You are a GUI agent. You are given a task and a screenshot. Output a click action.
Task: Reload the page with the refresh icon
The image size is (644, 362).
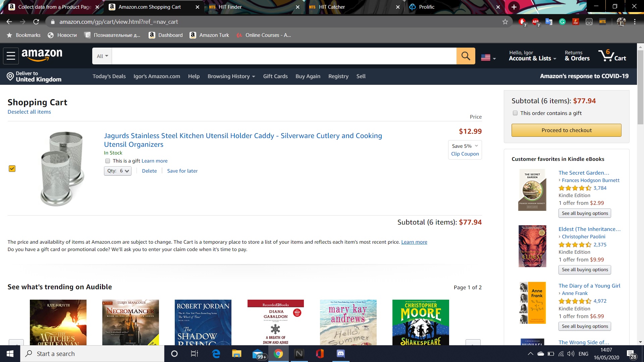tap(36, 22)
